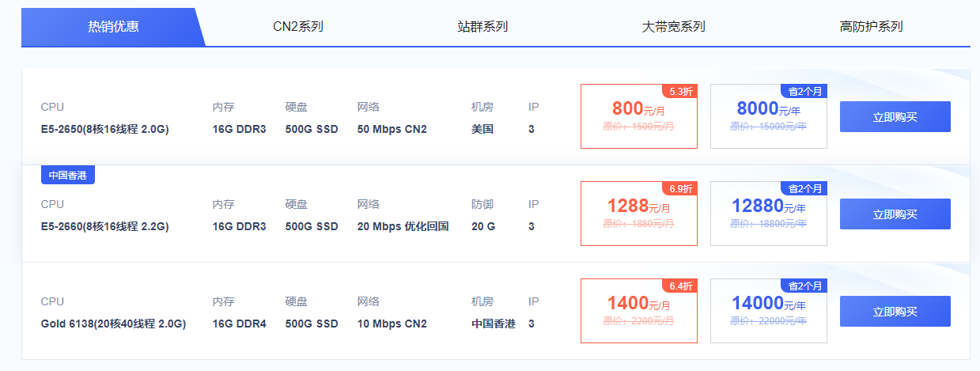Go to the 高防护系列 tab
Screen dimensions: 980x371
click(x=871, y=26)
